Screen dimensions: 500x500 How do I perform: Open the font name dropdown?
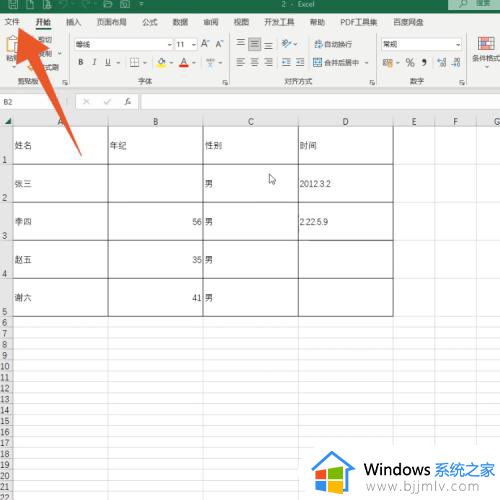[169, 44]
